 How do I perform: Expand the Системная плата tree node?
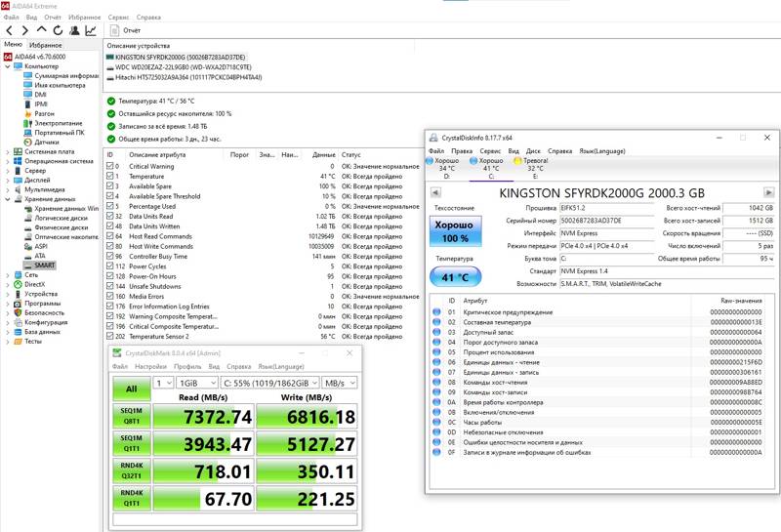point(7,152)
